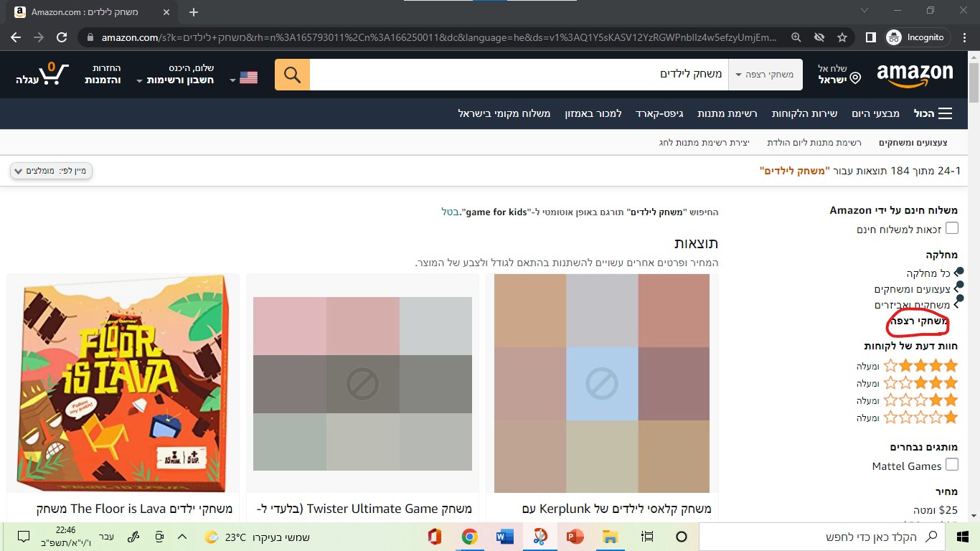
Task: Open the hamburger 'הכול' menu
Action: 933,113
